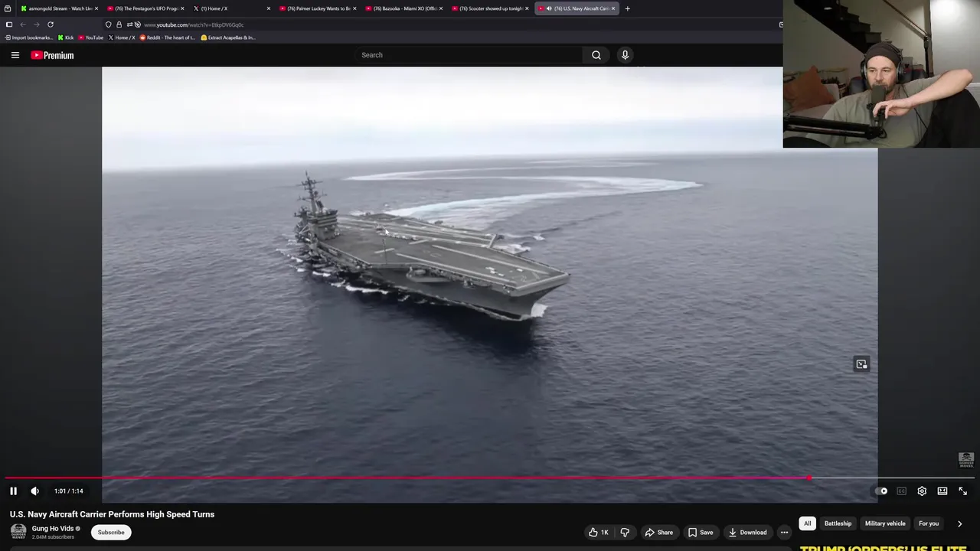Reload the current page
The height and width of the screenshot is (551, 980).
[x=51, y=24]
